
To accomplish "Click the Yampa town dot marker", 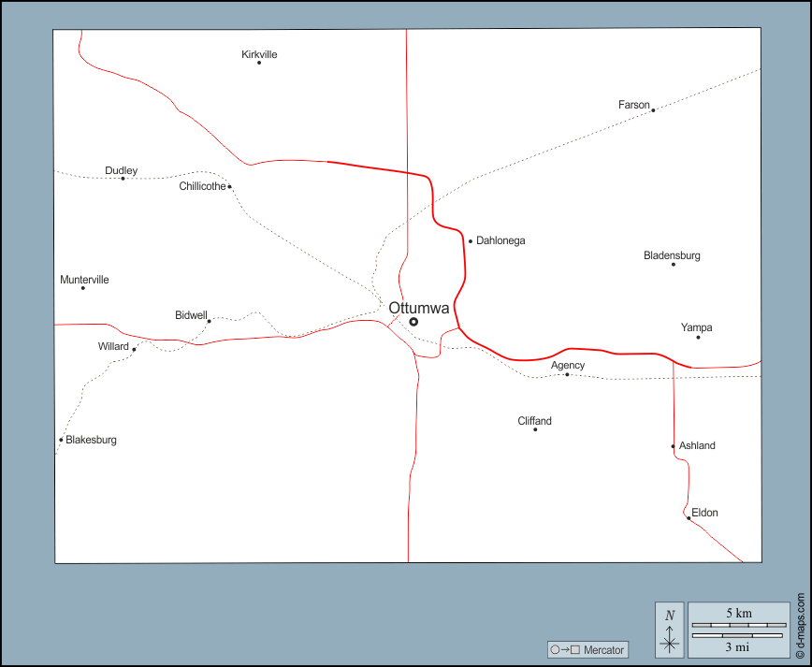I will click(x=698, y=337).
